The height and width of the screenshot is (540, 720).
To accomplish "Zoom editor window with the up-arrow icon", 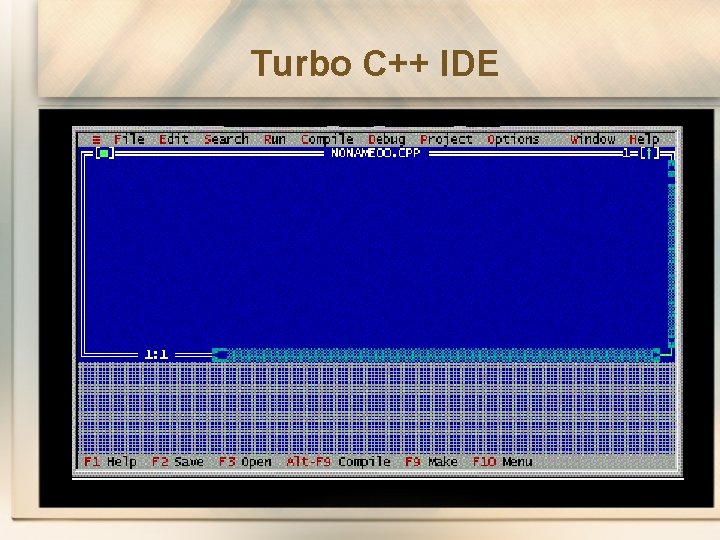I will pyautogui.click(x=649, y=153).
